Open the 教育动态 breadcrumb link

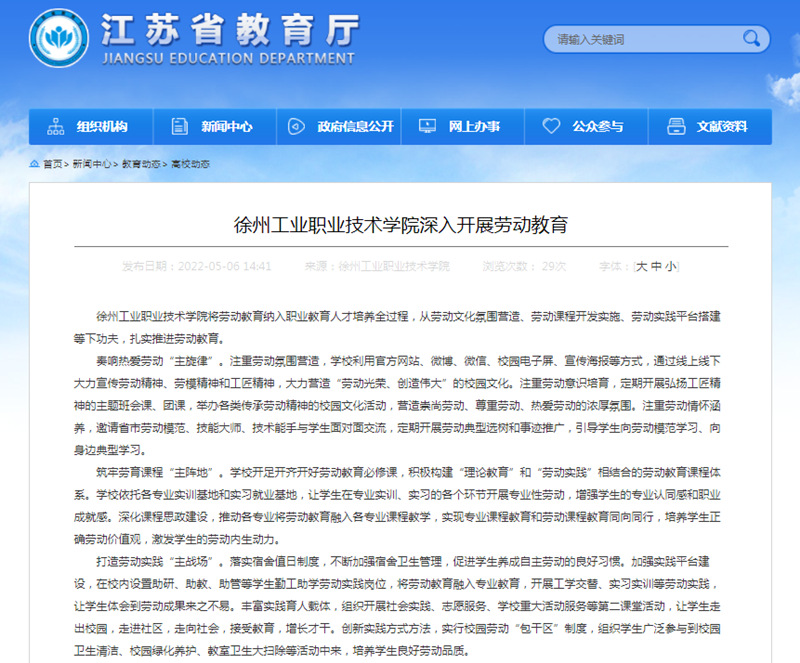(140, 164)
